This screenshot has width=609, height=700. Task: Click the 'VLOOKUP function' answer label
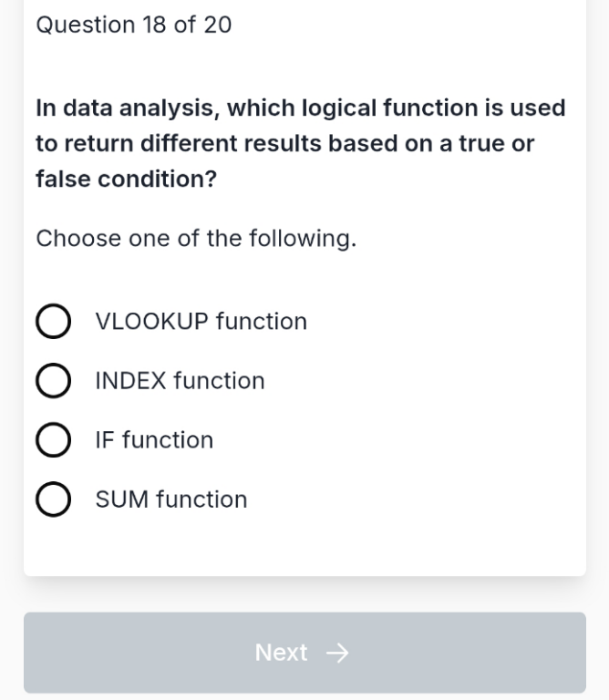click(x=201, y=322)
